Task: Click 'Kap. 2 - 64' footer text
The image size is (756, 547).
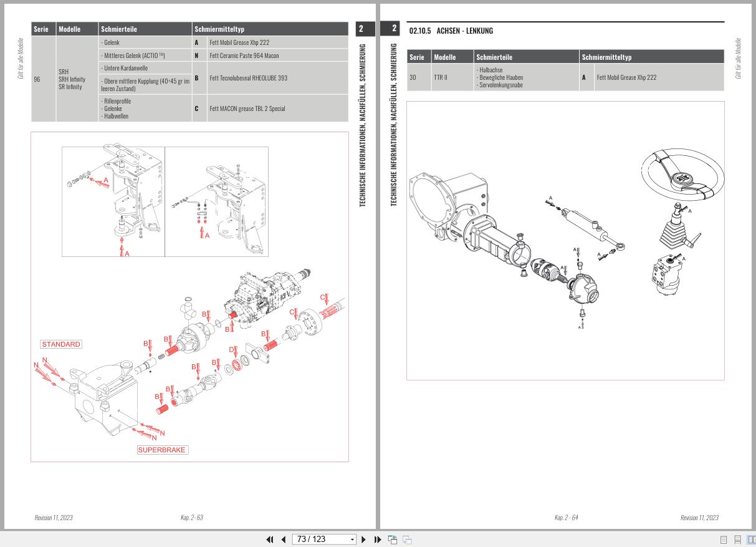Action: (x=566, y=518)
